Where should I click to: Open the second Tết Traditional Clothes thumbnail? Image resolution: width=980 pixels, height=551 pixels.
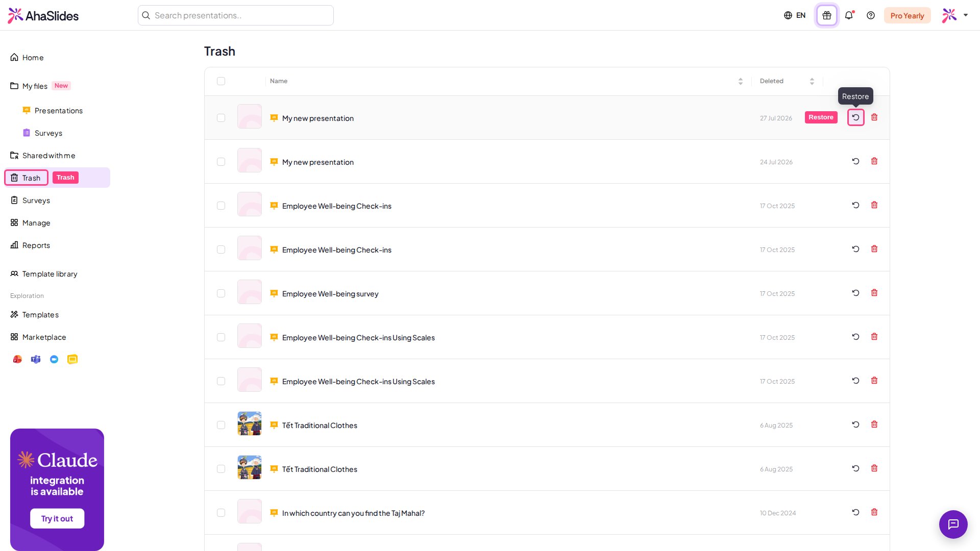click(x=250, y=467)
